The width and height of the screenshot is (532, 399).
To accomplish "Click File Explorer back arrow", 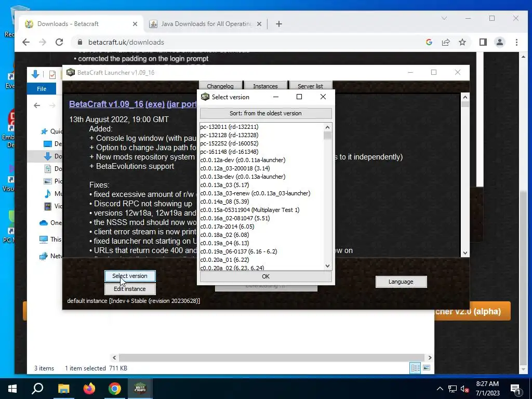I will click(x=37, y=105).
